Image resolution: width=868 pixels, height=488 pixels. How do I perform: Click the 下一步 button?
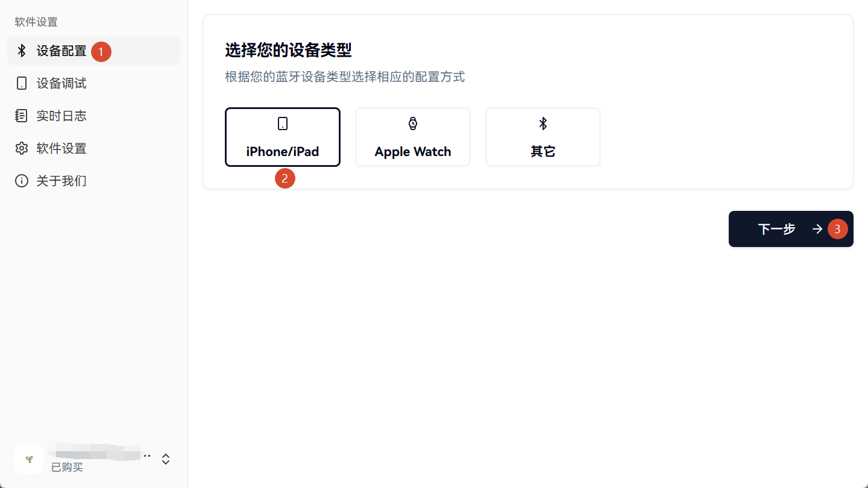coord(791,229)
